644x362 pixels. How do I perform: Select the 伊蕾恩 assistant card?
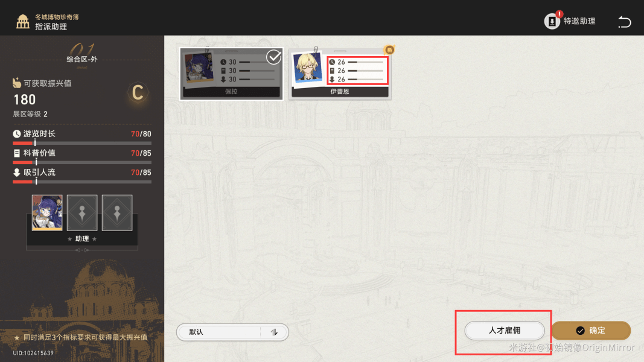coord(340,74)
